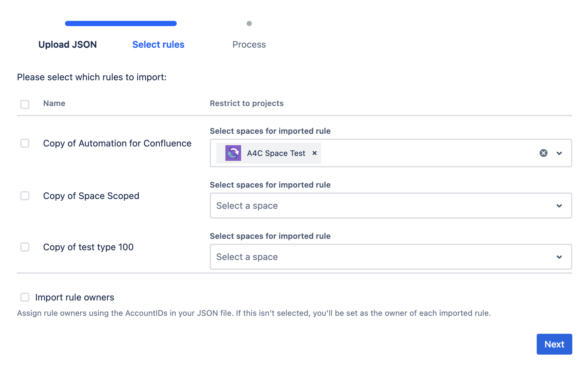Click the A4C Space Test tag text

coord(276,153)
